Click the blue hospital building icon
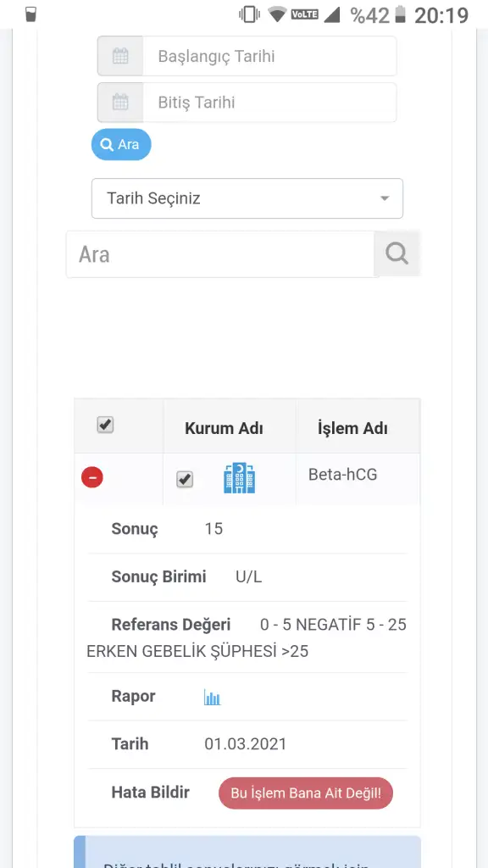 [240, 479]
